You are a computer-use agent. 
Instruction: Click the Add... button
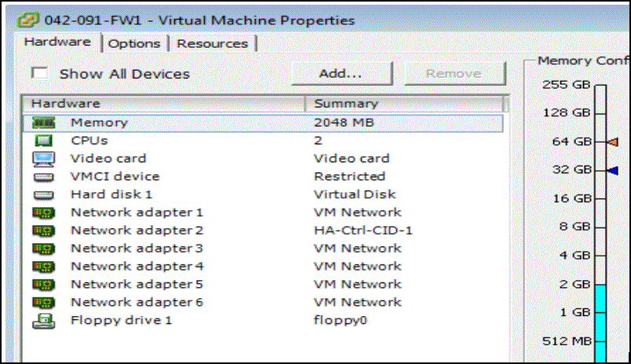click(x=341, y=74)
